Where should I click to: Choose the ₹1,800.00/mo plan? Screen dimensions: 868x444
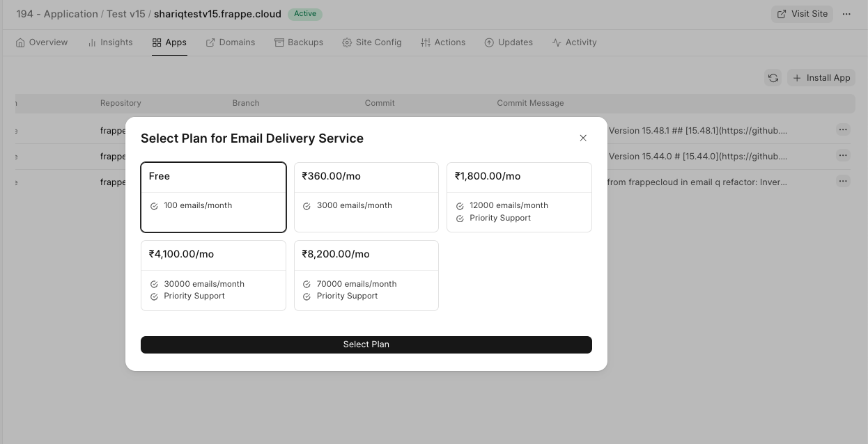(x=519, y=197)
